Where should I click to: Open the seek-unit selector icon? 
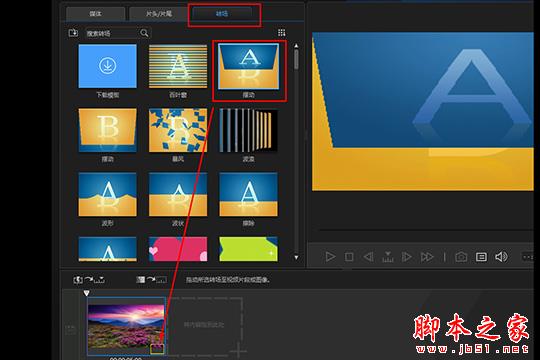pyautogui.click(x=388, y=257)
